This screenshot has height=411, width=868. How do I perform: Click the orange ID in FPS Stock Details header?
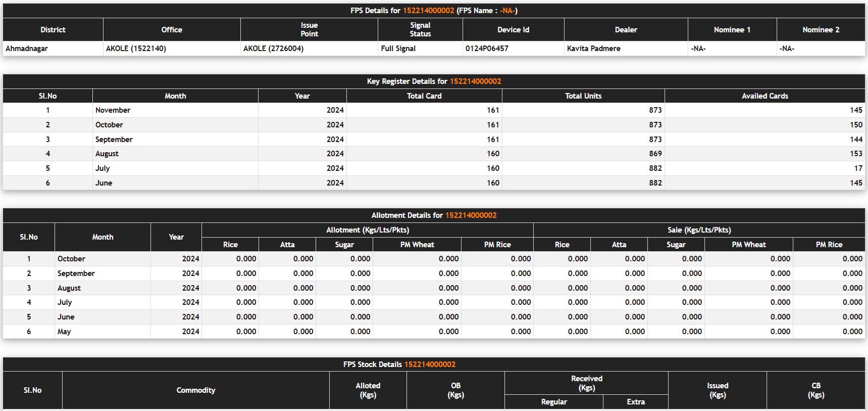click(430, 364)
